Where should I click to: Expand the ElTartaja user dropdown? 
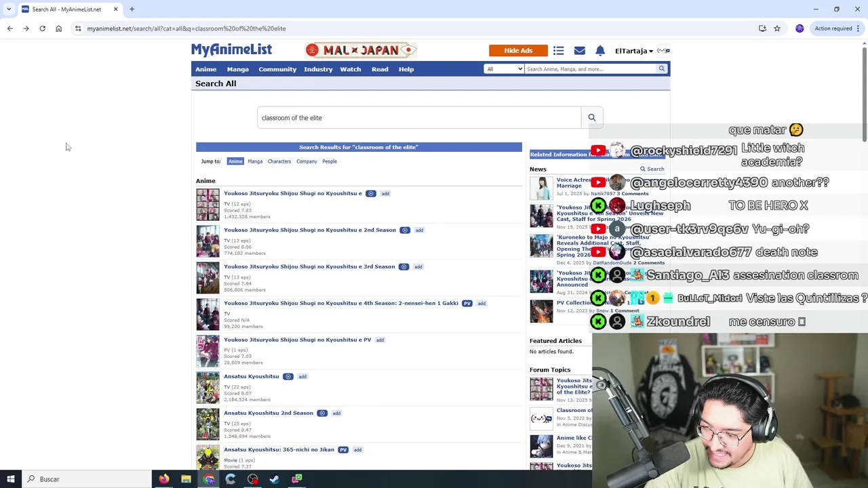634,51
